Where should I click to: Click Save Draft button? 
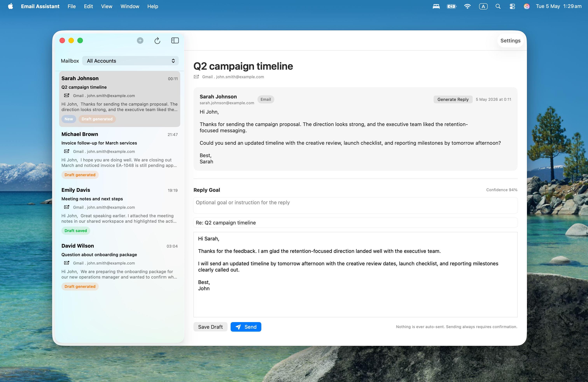(210, 327)
